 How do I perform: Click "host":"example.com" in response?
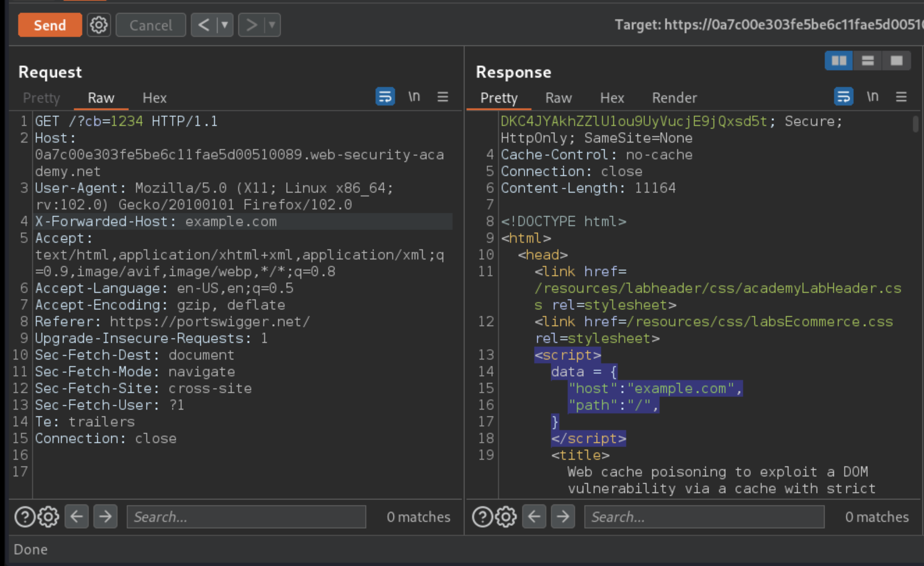click(x=655, y=388)
